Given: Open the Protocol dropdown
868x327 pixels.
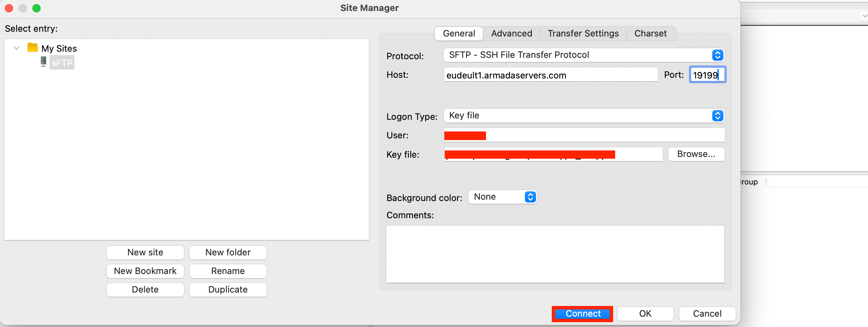Looking at the screenshot, I should point(584,55).
